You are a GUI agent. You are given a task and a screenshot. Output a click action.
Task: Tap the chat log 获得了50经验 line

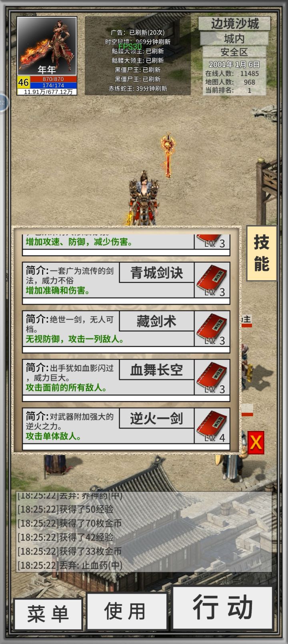[x=66, y=509]
